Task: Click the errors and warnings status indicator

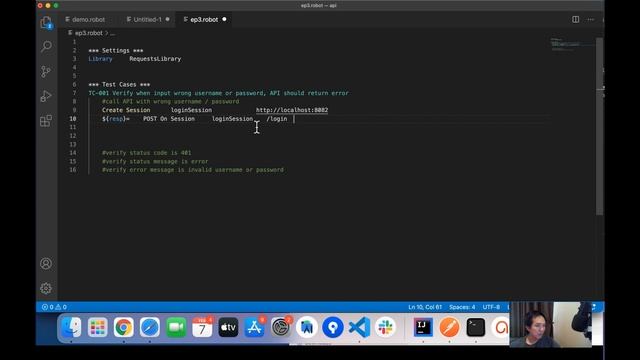Action: (54, 307)
